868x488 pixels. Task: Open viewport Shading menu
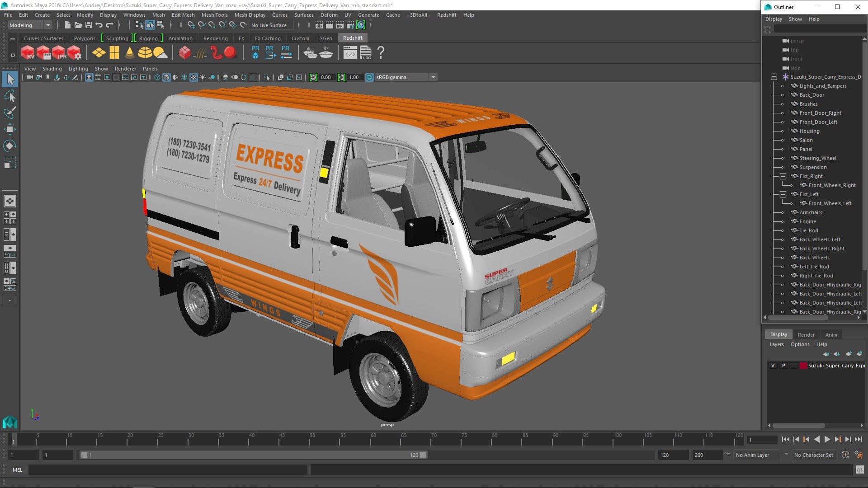click(52, 69)
